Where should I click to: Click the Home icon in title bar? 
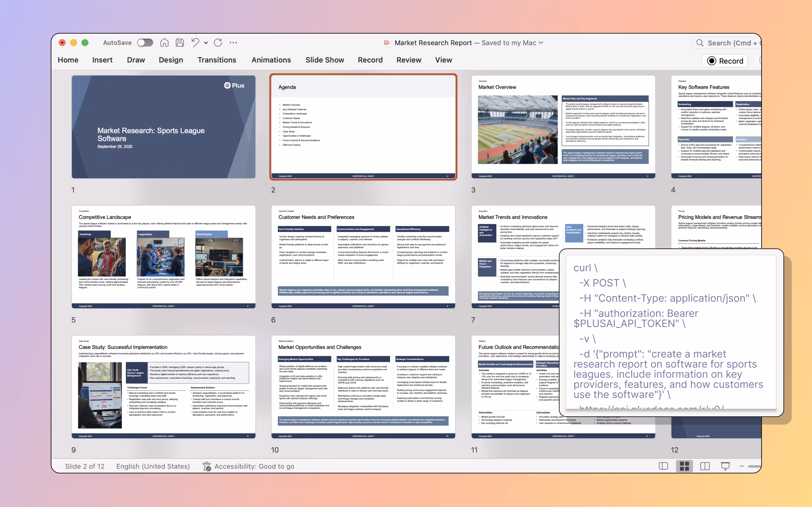click(x=164, y=42)
